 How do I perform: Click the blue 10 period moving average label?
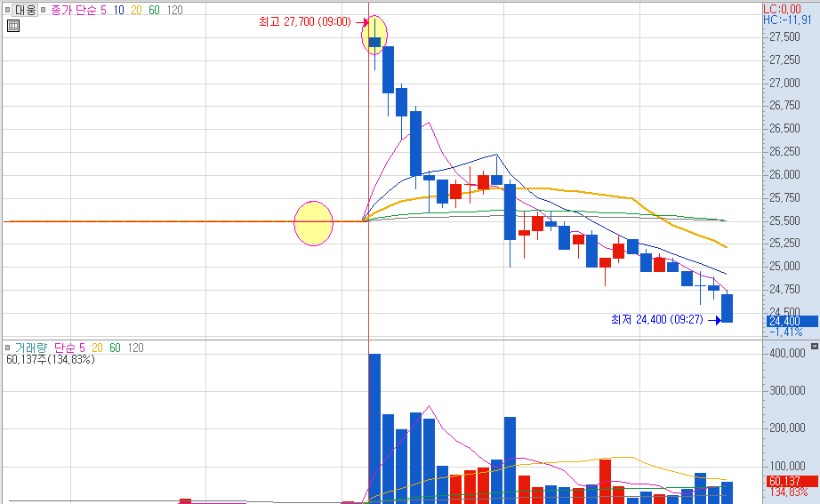click(x=118, y=10)
